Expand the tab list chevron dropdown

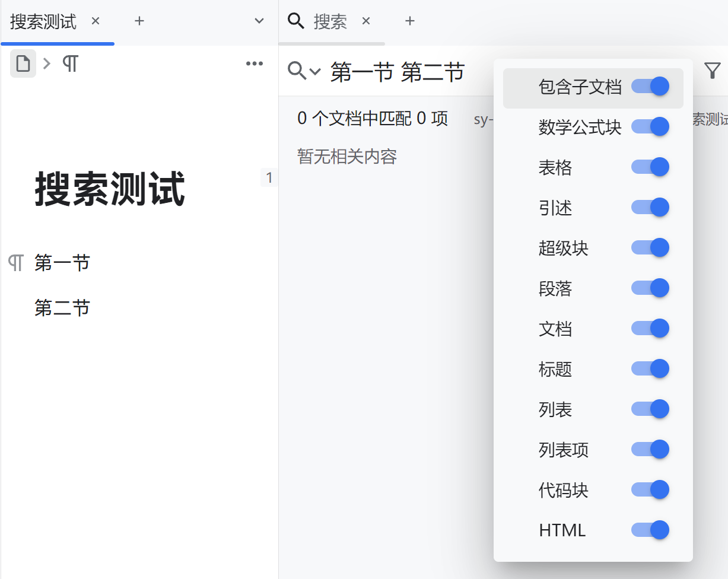coord(259,21)
